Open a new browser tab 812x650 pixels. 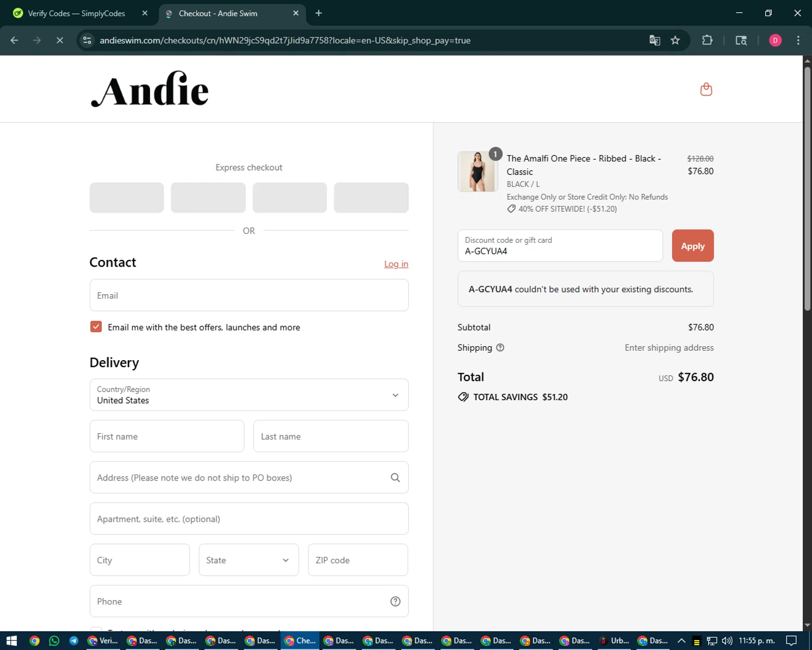[x=319, y=13]
